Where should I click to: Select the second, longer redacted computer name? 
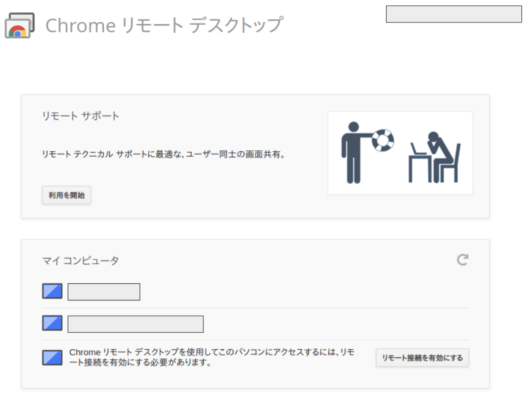(135, 324)
